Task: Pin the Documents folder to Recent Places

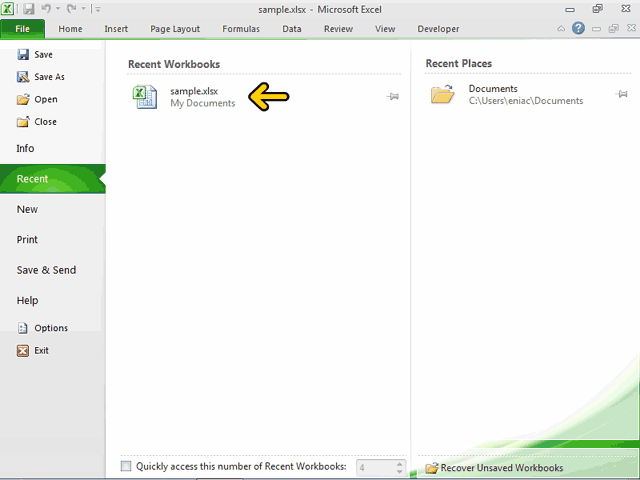Action: (x=621, y=94)
